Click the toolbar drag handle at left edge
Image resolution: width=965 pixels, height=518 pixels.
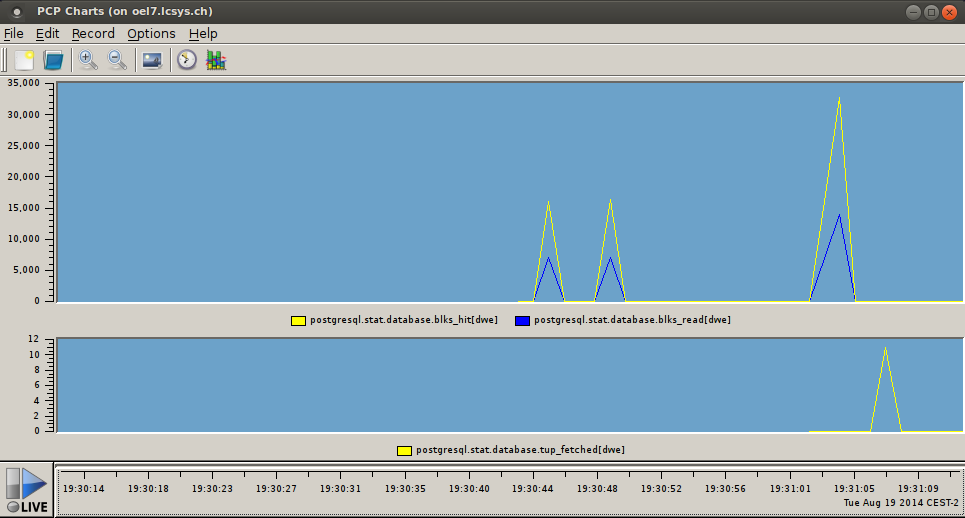tap(5, 60)
